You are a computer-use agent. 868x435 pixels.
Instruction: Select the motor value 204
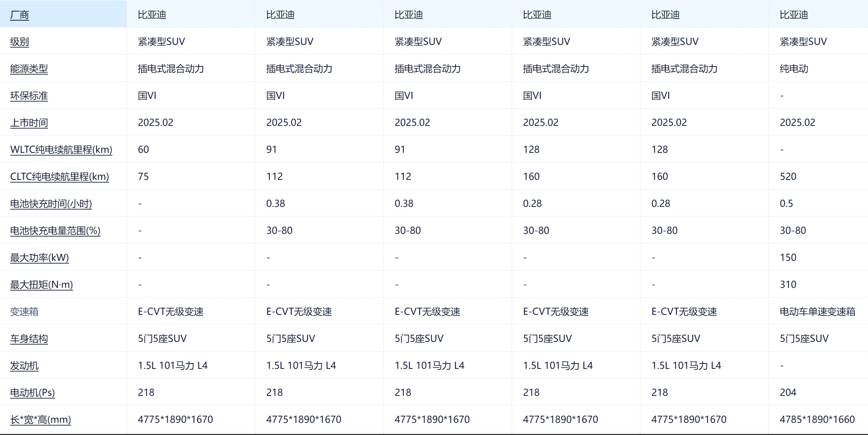(788, 393)
